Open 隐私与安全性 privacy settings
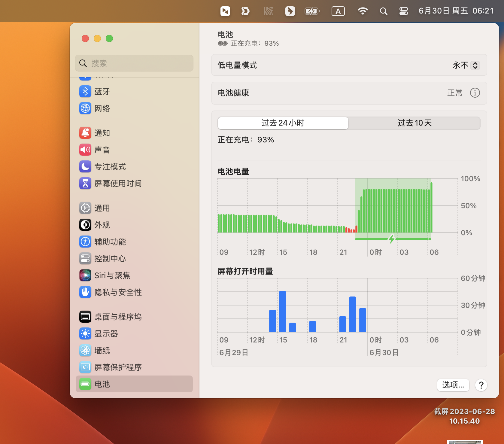 (117, 292)
